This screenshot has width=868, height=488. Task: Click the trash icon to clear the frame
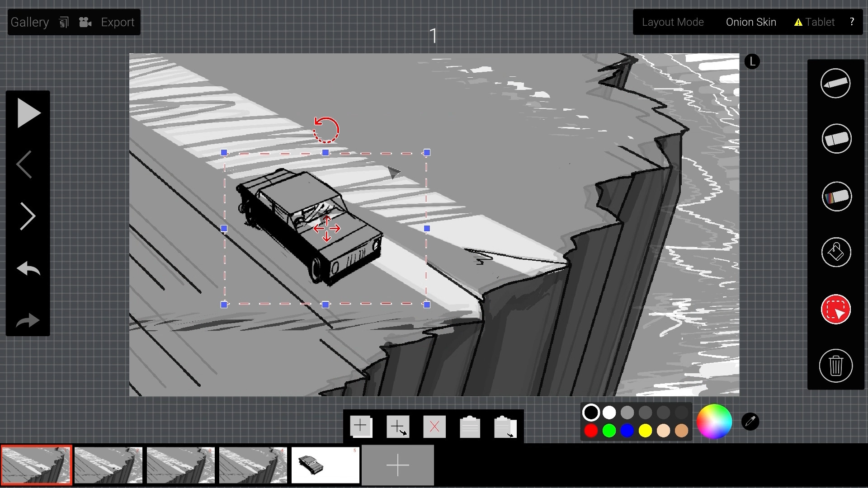[x=836, y=366]
